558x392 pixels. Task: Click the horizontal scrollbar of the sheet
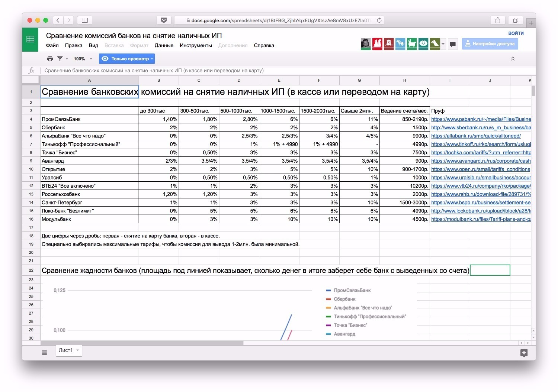142,343
